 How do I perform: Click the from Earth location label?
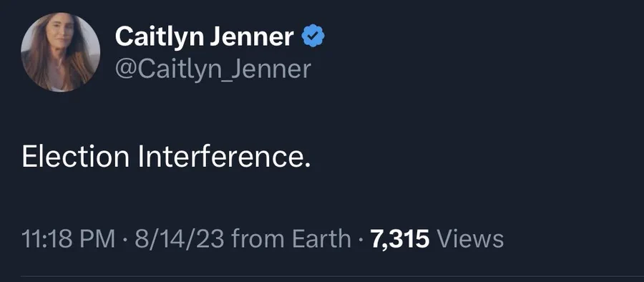point(291,239)
